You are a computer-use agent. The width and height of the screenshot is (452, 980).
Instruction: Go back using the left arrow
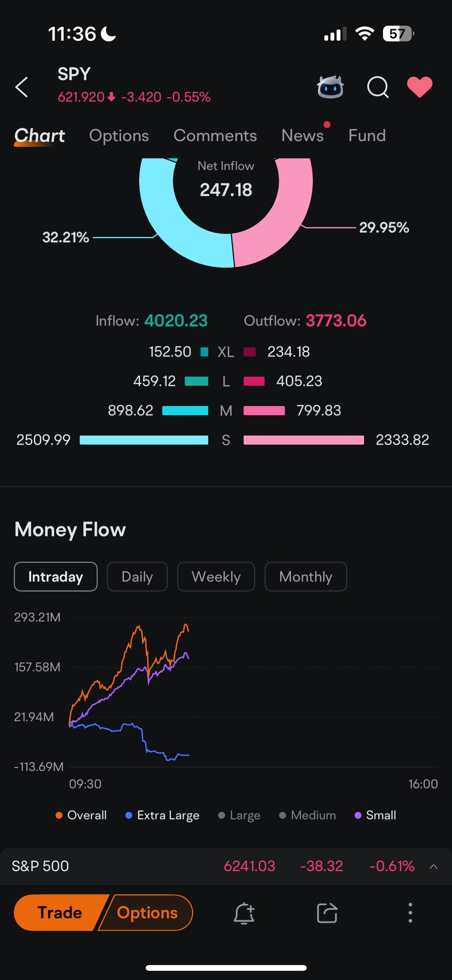21,87
